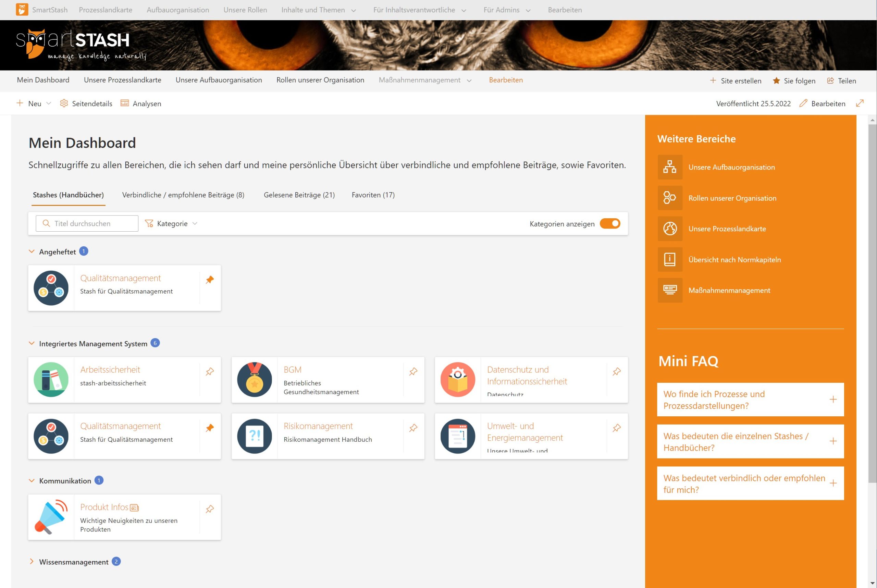Viewport: 877px width, 588px height.
Task: Open Maßnahmenmanagement sidebar icon
Action: click(670, 290)
